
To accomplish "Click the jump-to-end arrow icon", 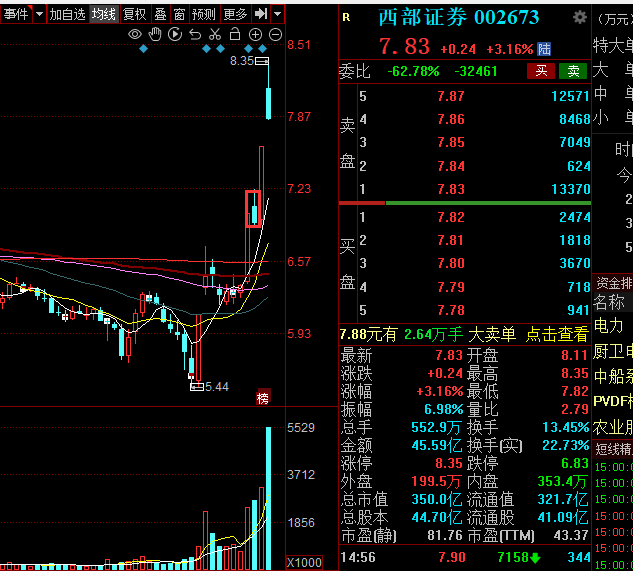I will 261,14.
